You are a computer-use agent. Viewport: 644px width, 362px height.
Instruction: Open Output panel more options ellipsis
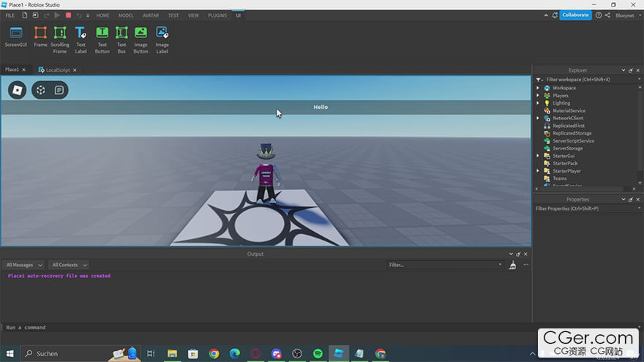(x=525, y=265)
